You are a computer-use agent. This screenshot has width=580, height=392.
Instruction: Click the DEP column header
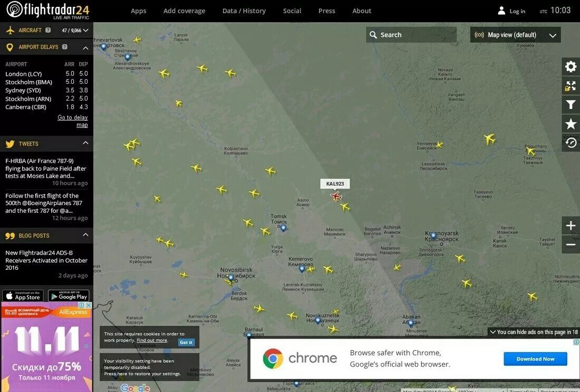pos(83,64)
